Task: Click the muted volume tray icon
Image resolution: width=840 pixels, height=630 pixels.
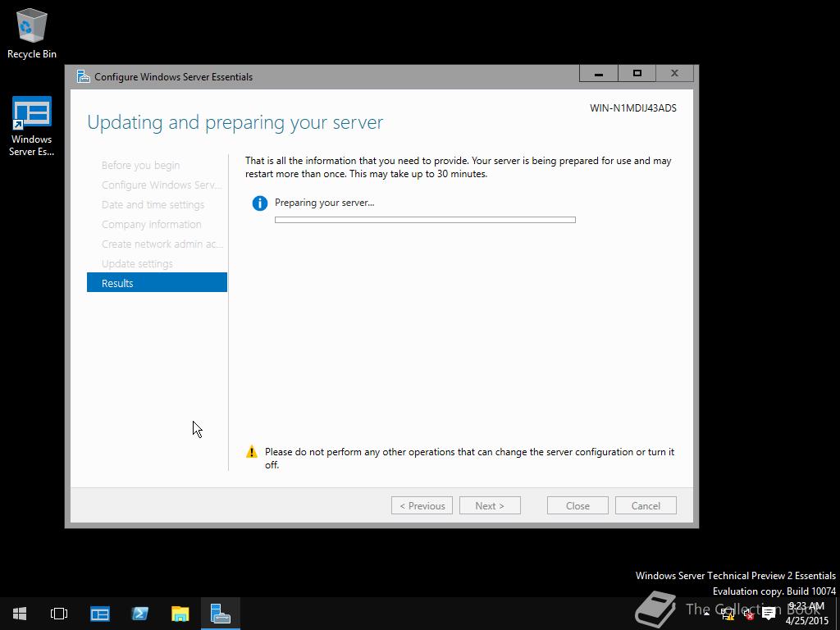Action: click(x=748, y=614)
